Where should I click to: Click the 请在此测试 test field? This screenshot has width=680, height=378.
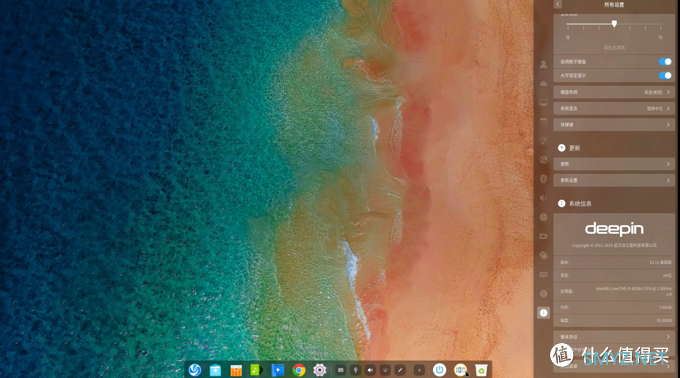pyautogui.click(x=614, y=48)
